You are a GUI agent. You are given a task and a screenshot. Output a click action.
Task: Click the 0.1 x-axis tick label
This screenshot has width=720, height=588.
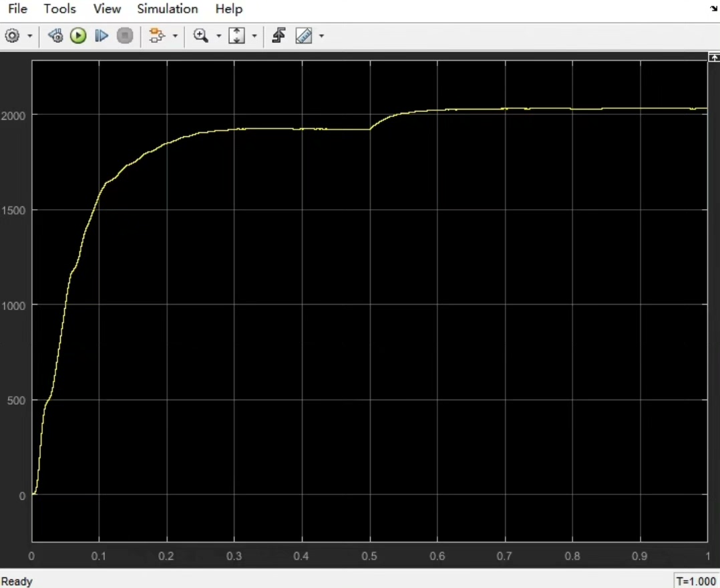coord(98,557)
